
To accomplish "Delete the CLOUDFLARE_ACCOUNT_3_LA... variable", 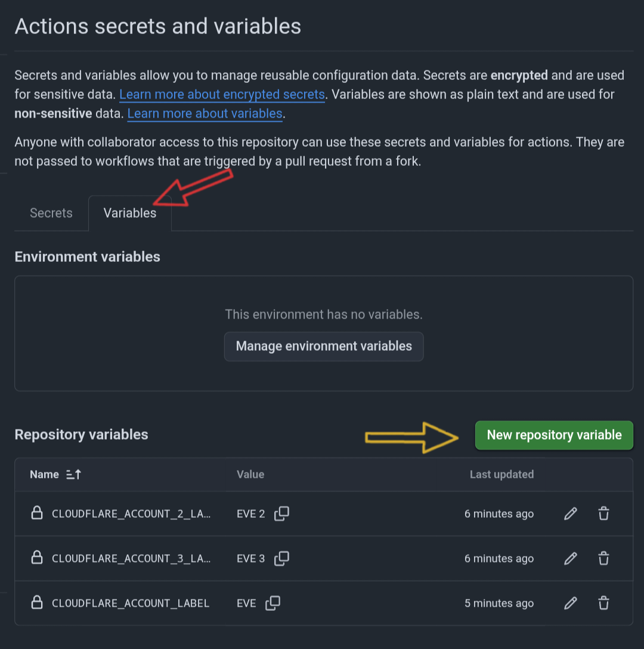I will 603,558.
